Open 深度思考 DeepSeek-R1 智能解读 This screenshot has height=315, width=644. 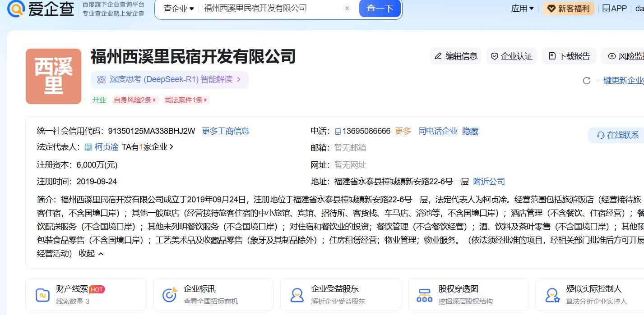click(x=170, y=80)
